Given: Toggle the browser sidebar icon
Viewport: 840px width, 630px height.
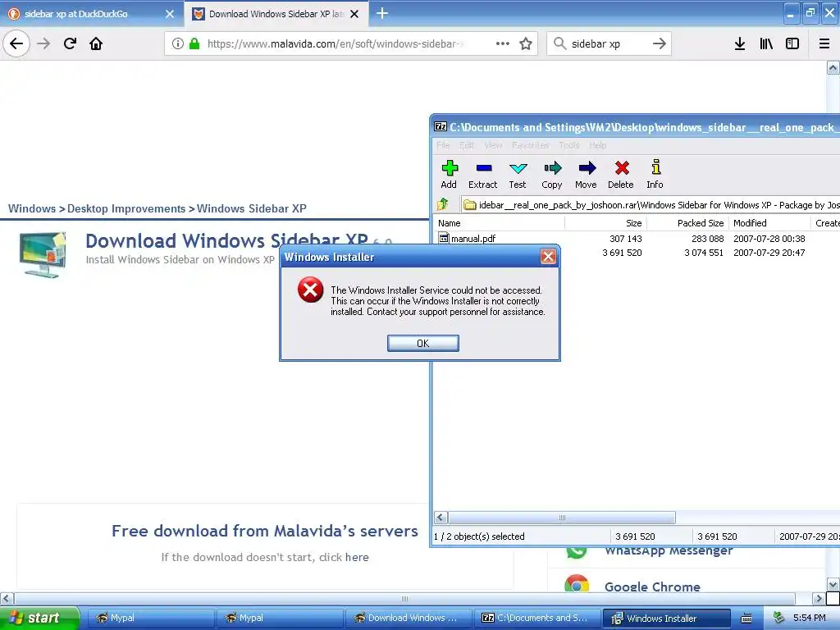Looking at the screenshot, I should tap(792, 43).
